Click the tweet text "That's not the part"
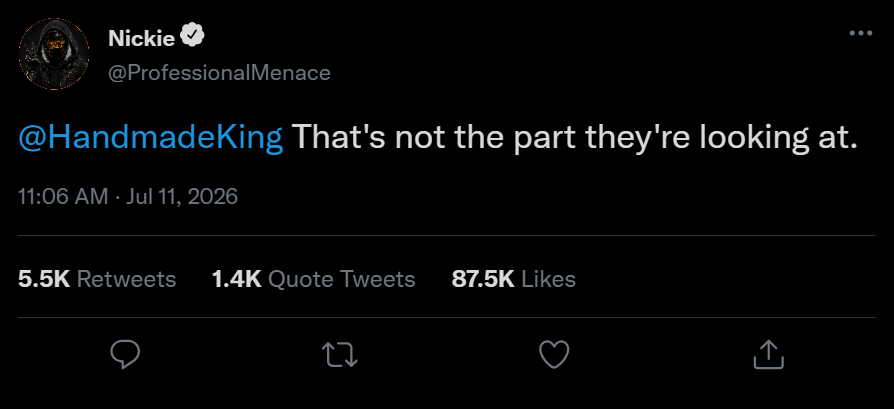894x409 pixels. [x=434, y=138]
